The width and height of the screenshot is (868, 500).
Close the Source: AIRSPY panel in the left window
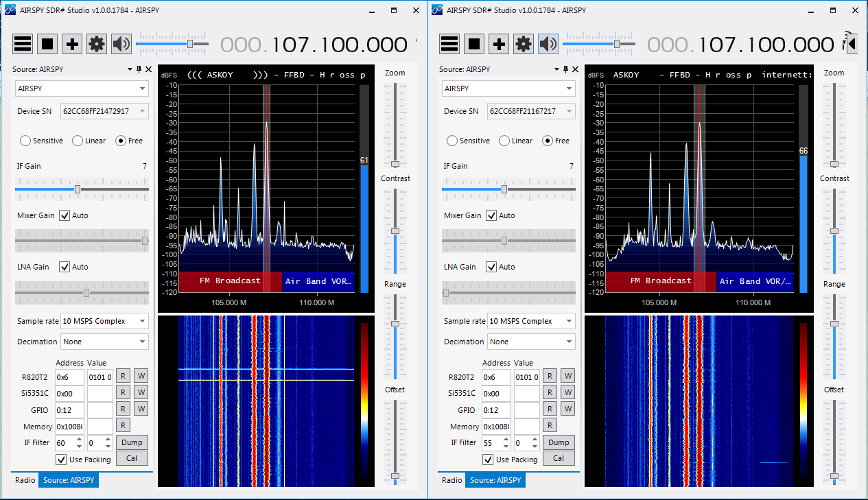point(148,69)
